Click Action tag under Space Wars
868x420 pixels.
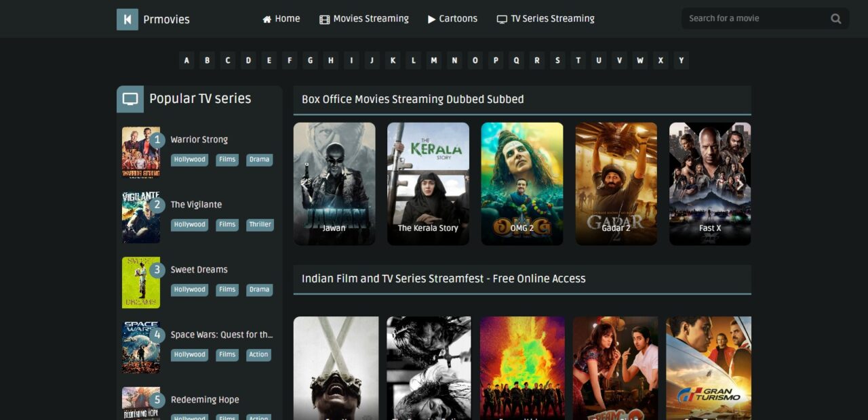coord(258,355)
